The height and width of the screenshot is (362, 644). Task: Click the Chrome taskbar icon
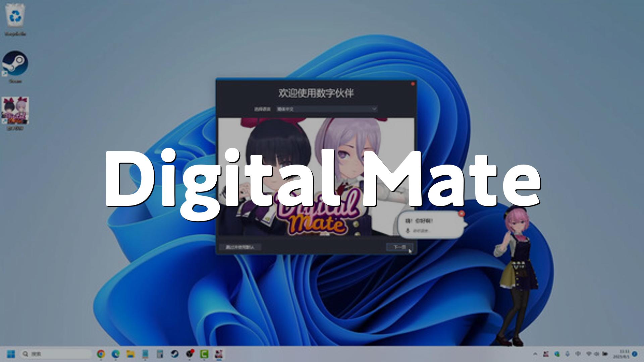(101, 354)
